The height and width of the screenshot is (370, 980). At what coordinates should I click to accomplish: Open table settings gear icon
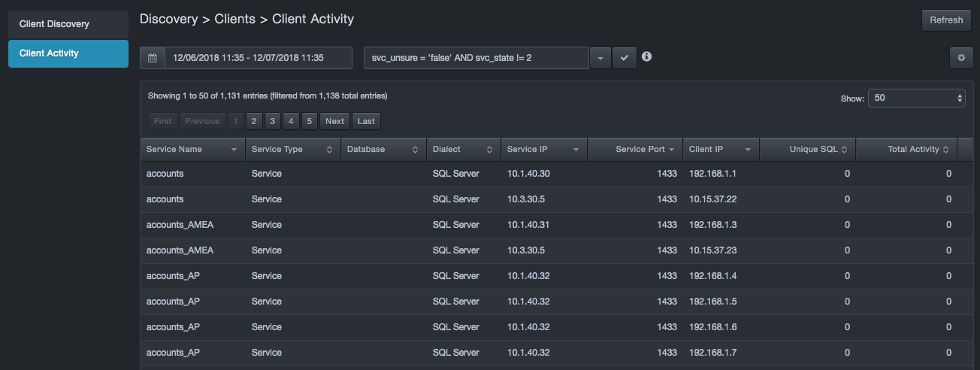pos(961,58)
